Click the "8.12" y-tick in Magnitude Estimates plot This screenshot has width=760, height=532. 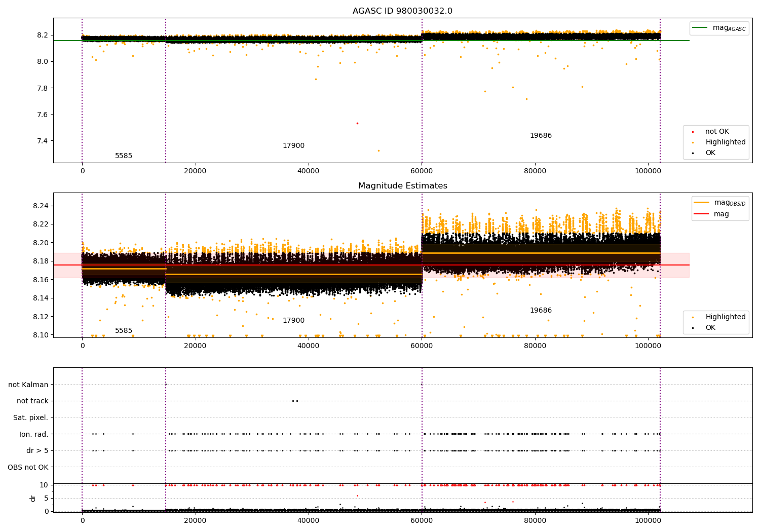pyautogui.click(x=41, y=317)
